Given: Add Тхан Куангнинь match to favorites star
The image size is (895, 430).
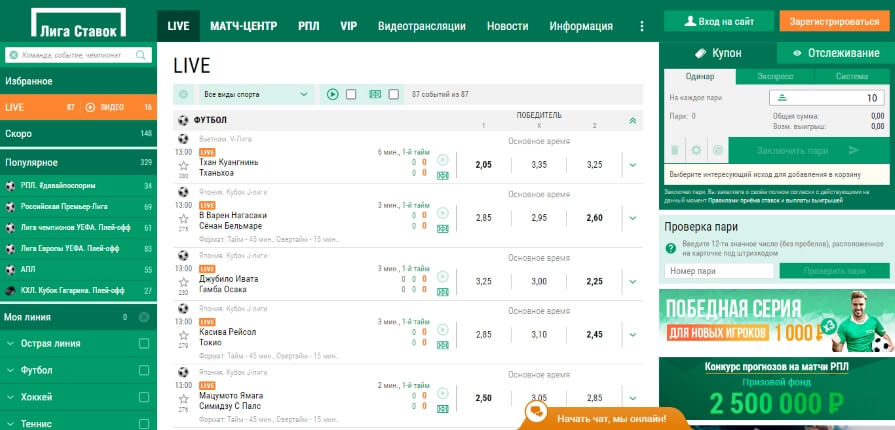Looking at the screenshot, I should 183,166.
